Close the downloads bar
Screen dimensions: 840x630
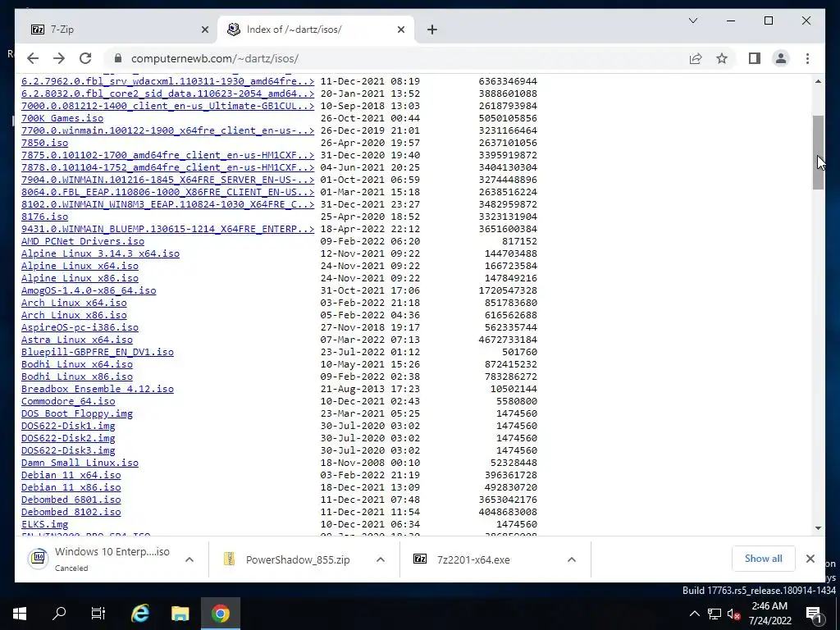(x=810, y=559)
